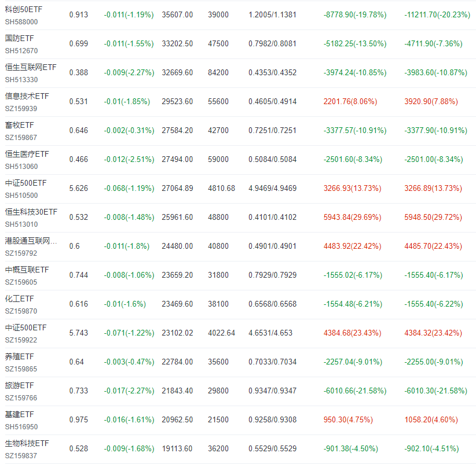Click stock code SH513330
Screen dimensions: 476x464
[21, 80]
